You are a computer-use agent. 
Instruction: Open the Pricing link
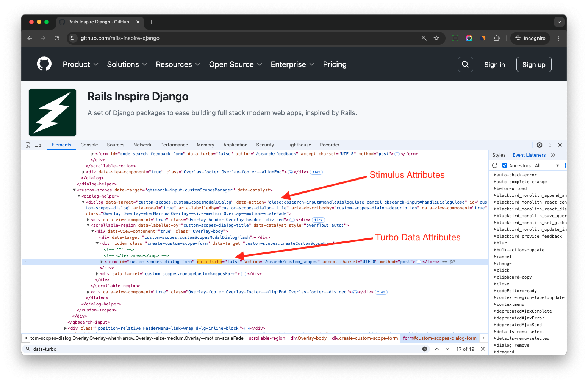[335, 64]
